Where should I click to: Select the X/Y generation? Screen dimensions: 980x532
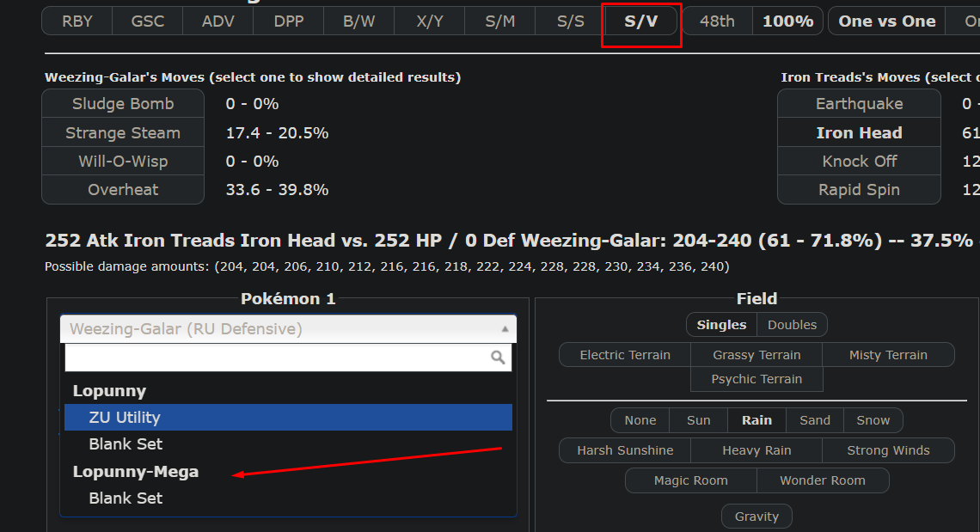pyautogui.click(x=430, y=21)
